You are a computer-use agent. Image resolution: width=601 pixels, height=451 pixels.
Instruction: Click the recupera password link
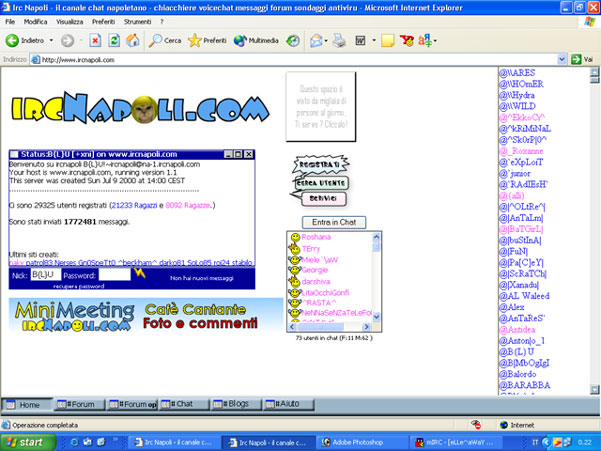click(79, 287)
